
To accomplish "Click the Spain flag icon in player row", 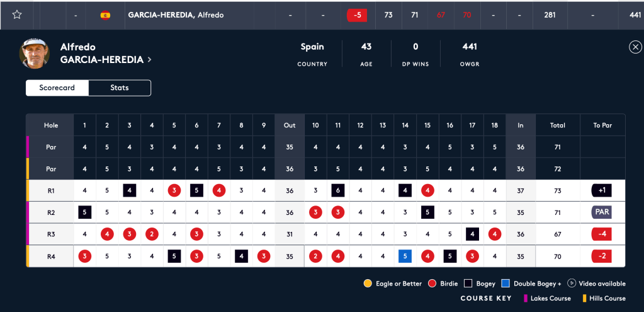I will click(105, 15).
